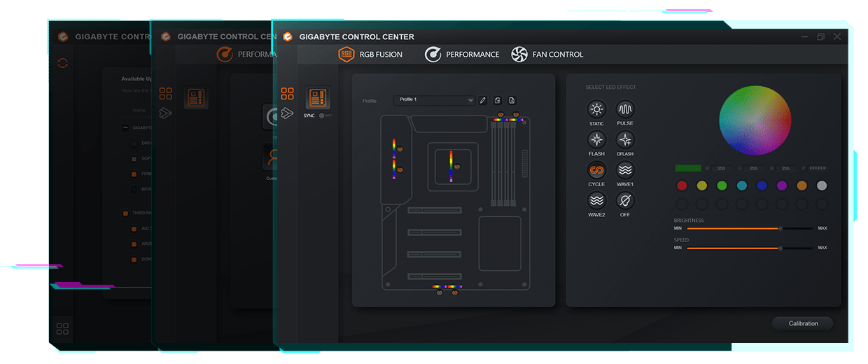The height and width of the screenshot is (364, 868).
Task: Select the motherboard device in the sidebar
Action: [x=318, y=98]
